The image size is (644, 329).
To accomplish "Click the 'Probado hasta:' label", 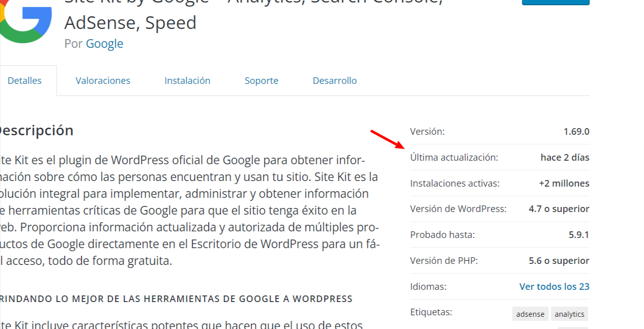I will coord(442,234).
